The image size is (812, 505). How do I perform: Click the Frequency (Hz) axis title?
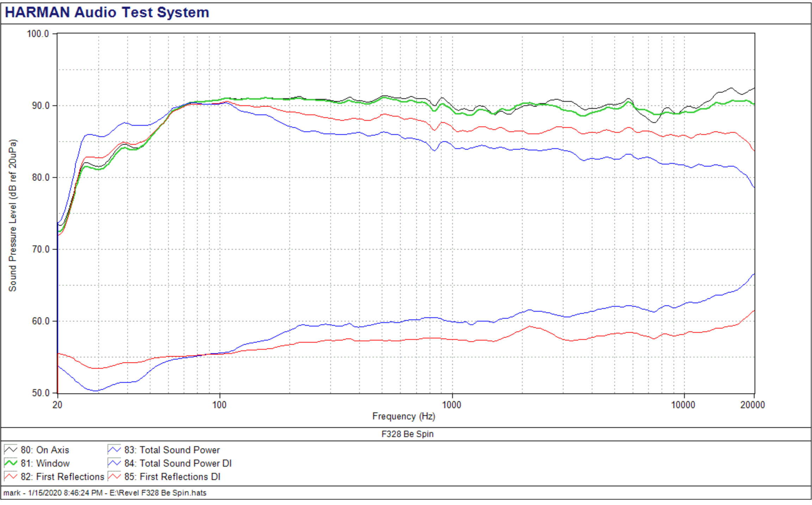click(x=404, y=416)
